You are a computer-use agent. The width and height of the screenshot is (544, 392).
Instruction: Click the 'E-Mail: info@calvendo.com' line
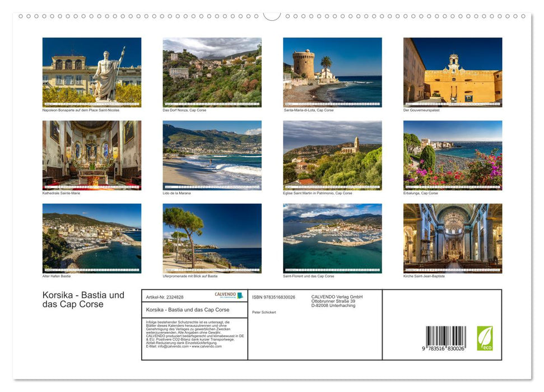pos(184,346)
